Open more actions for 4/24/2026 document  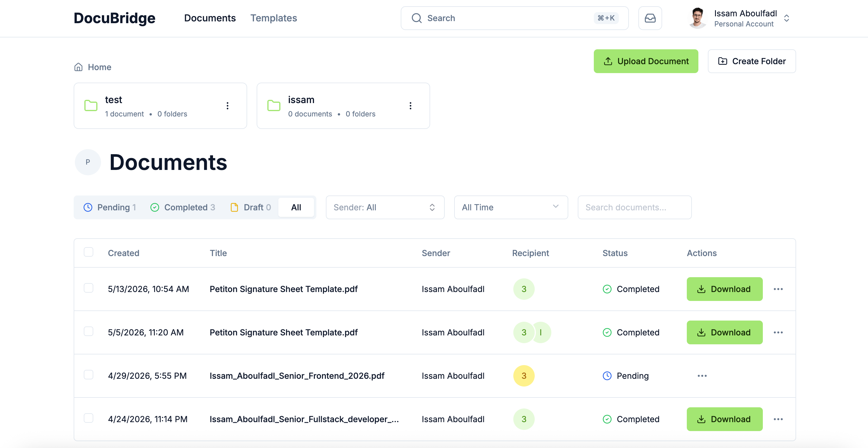(778, 419)
